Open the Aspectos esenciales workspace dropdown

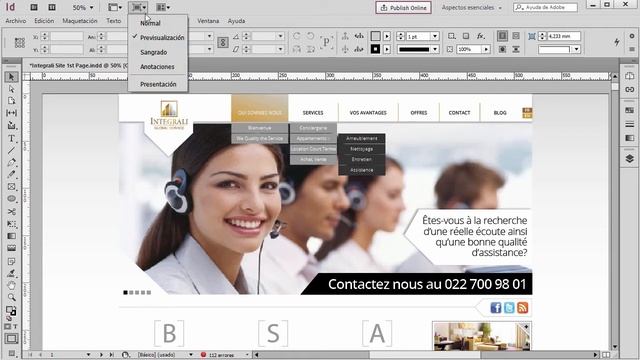(471, 7)
